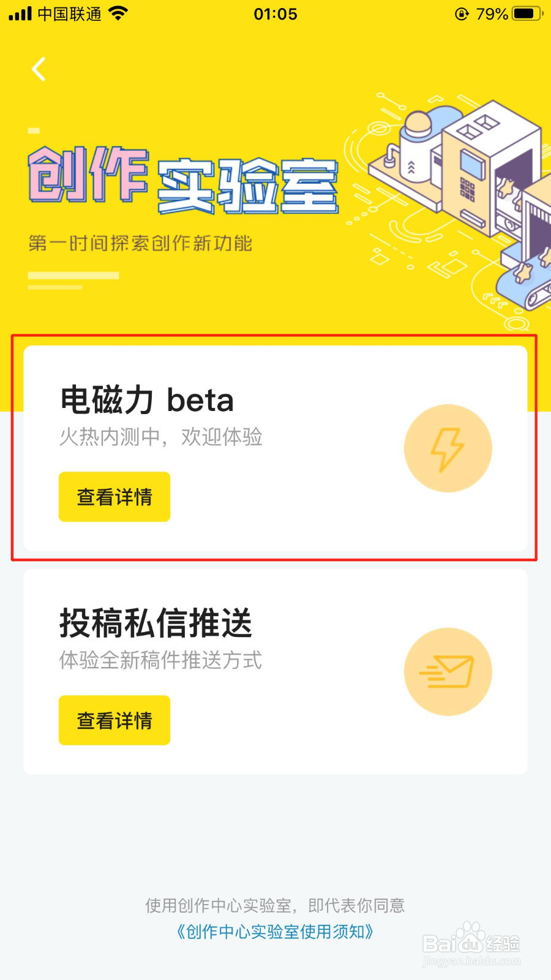Tap the orientation lock icon near battery

(462, 13)
